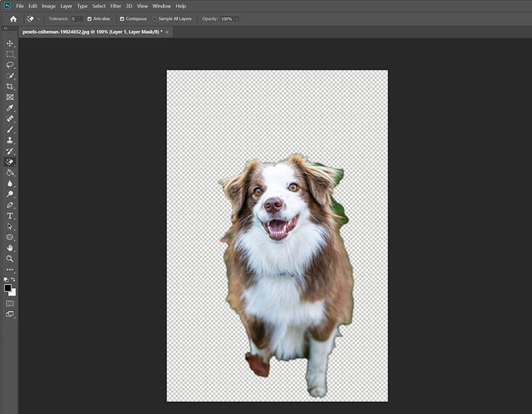Uncheck the Contiguous option
The height and width of the screenshot is (414, 532).
coord(122,19)
